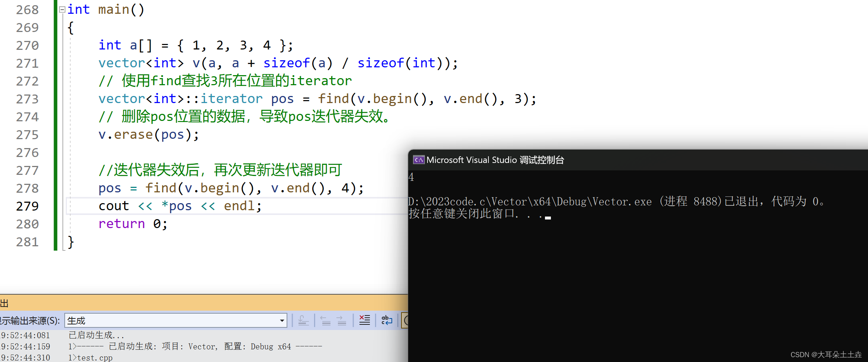The width and height of the screenshot is (868, 362).
Task: Click the previous message icon in output toolbar
Action: point(326,320)
